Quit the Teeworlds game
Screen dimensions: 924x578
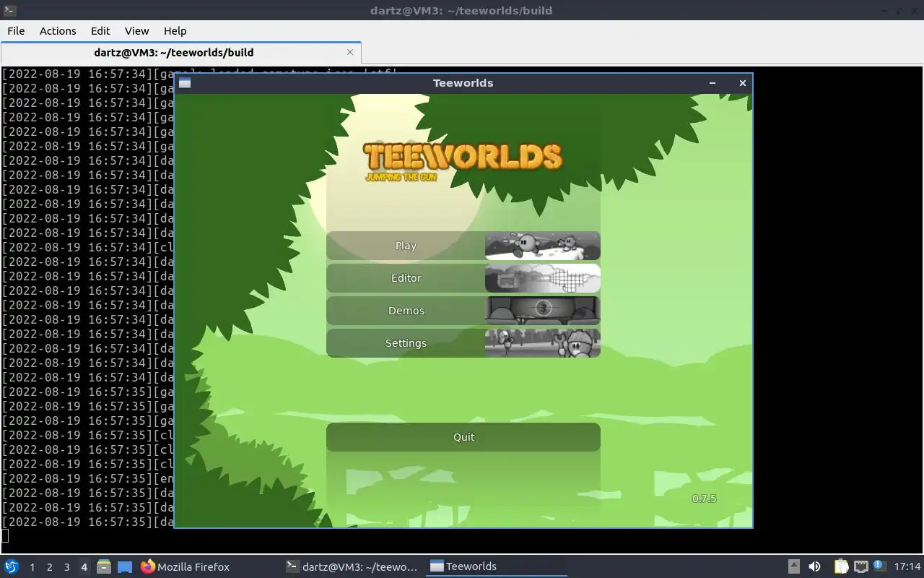click(x=463, y=437)
